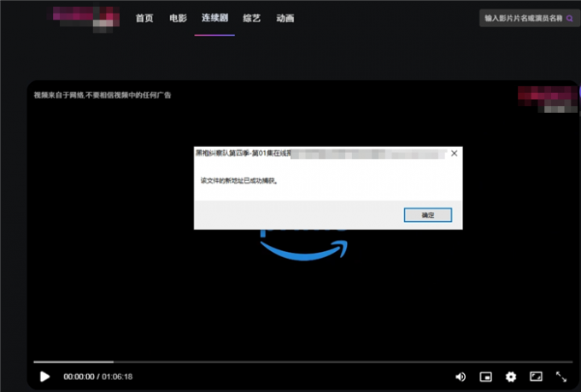Open the 综艺 variety shows tab

[x=251, y=18]
